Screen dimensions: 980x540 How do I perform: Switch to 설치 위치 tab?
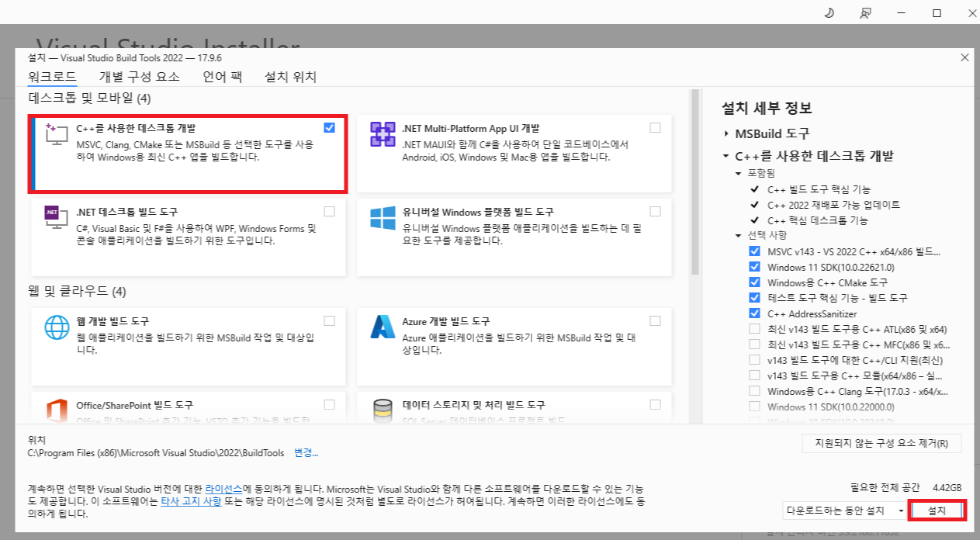[290, 77]
